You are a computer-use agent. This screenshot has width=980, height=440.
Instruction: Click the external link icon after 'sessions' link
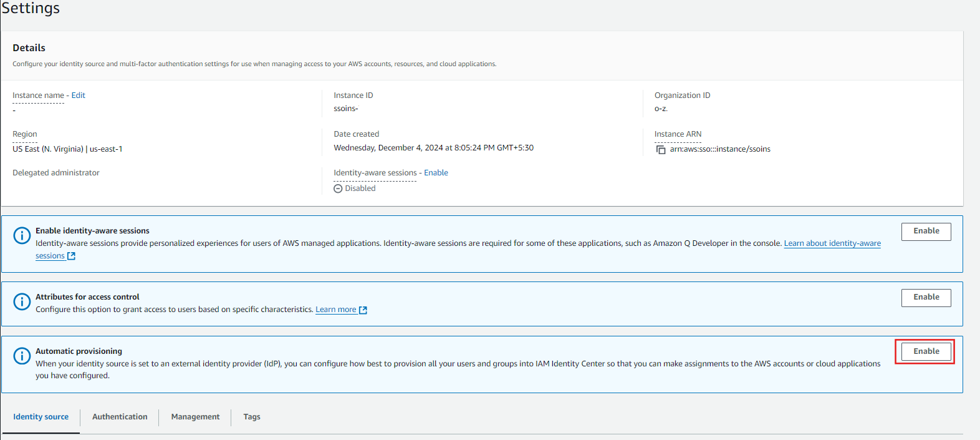coord(71,257)
